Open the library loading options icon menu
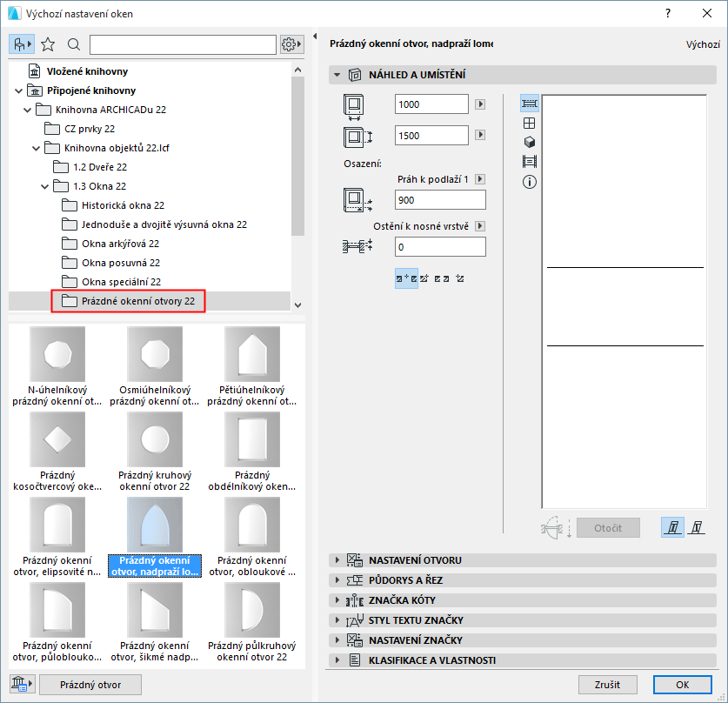Viewport: 728px width, 703px height. 22,685
